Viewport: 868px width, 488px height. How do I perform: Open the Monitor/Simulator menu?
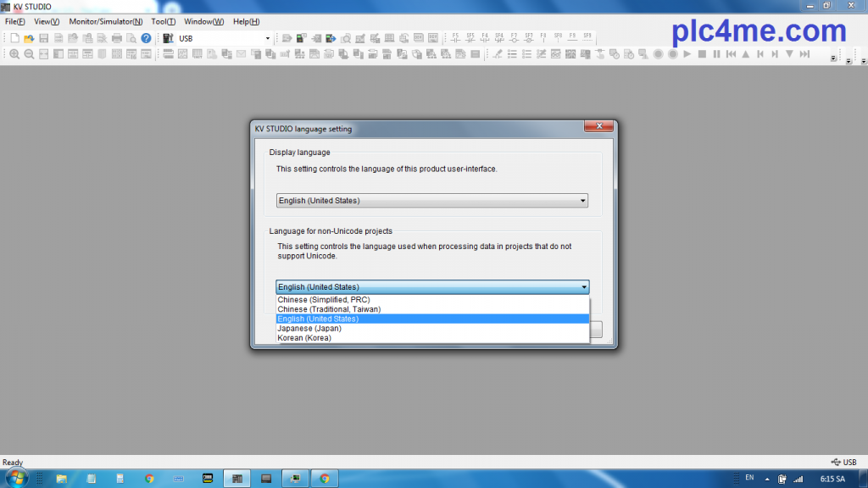tap(105, 21)
